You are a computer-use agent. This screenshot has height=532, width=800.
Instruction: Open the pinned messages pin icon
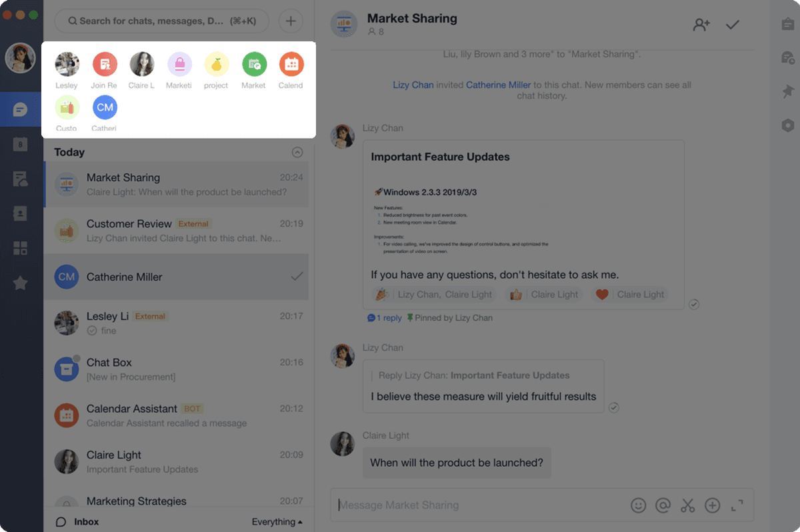(788, 92)
